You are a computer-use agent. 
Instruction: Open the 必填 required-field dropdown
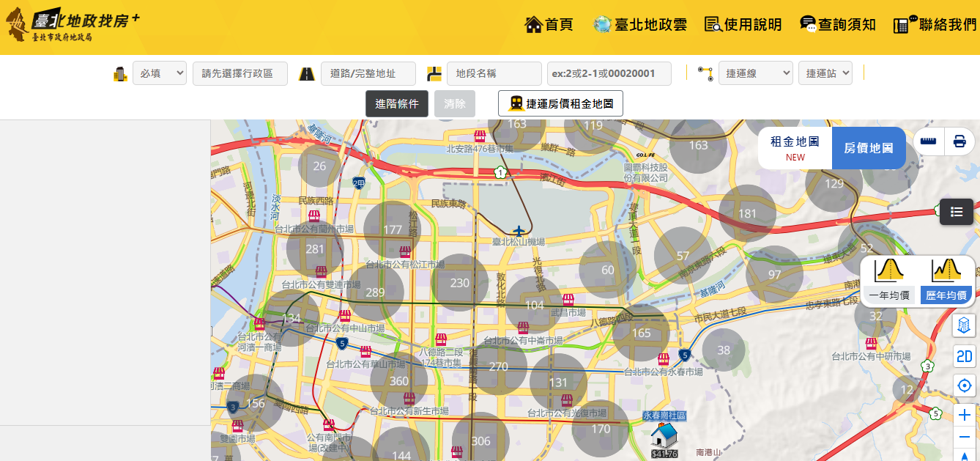click(x=159, y=73)
